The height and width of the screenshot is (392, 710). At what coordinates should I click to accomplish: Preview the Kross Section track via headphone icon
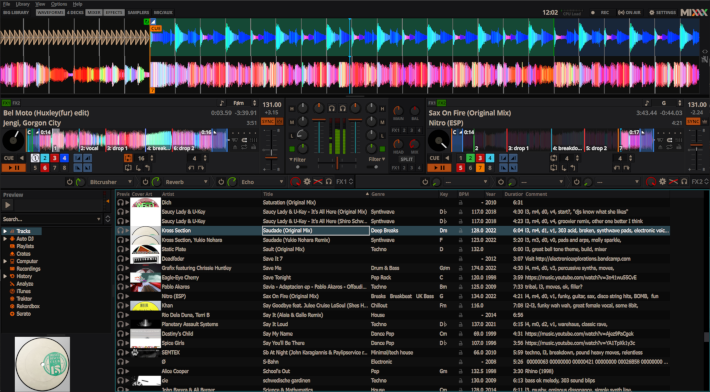pos(120,230)
